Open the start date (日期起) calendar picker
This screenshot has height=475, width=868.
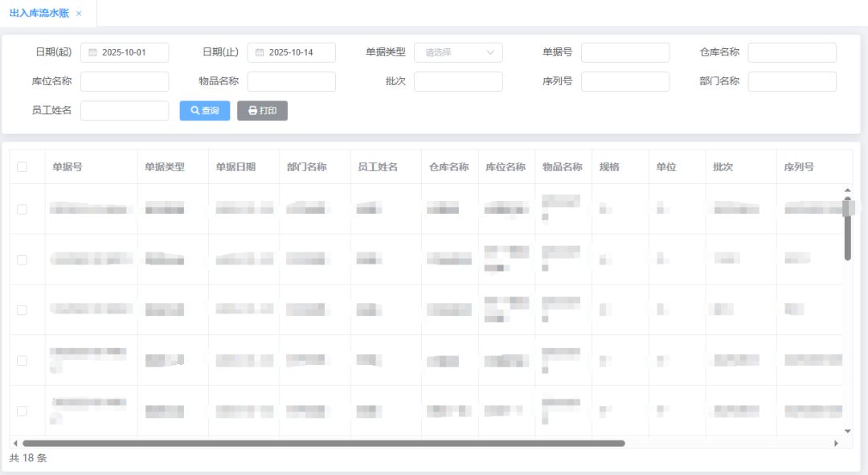tap(92, 51)
